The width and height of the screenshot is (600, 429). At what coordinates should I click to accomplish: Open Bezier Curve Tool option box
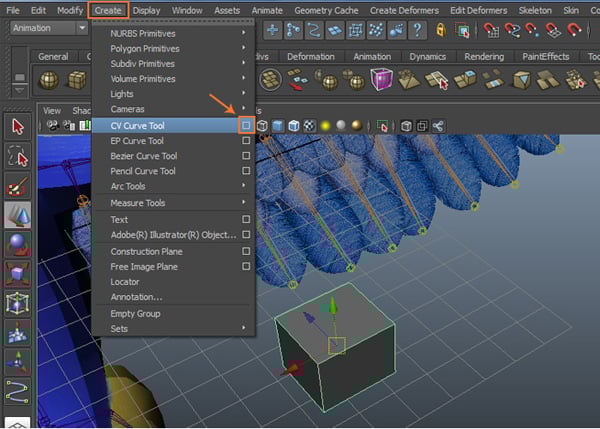pos(246,156)
